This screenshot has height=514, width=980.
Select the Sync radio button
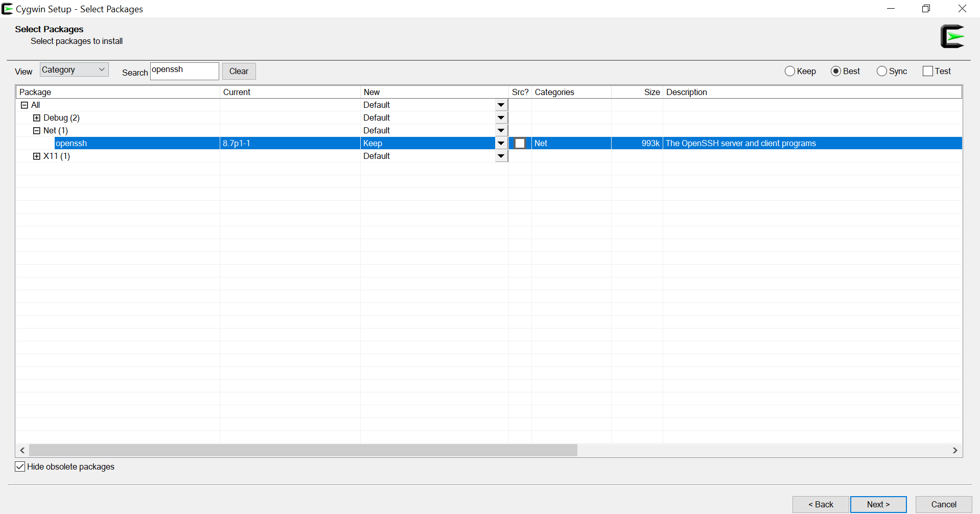(x=882, y=71)
